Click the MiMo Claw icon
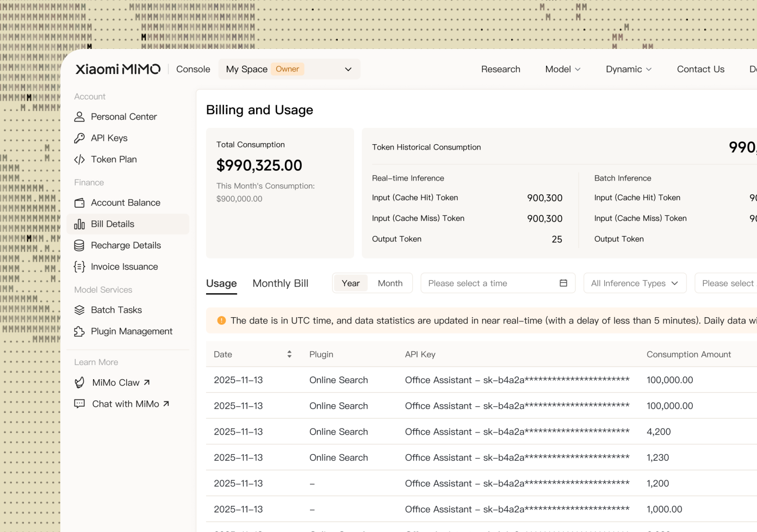 (x=79, y=382)
